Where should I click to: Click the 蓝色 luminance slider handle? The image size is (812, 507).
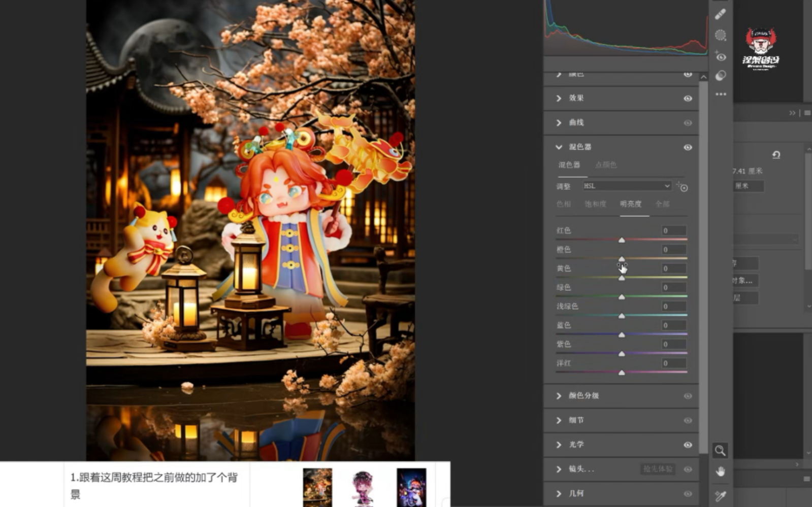622,334
